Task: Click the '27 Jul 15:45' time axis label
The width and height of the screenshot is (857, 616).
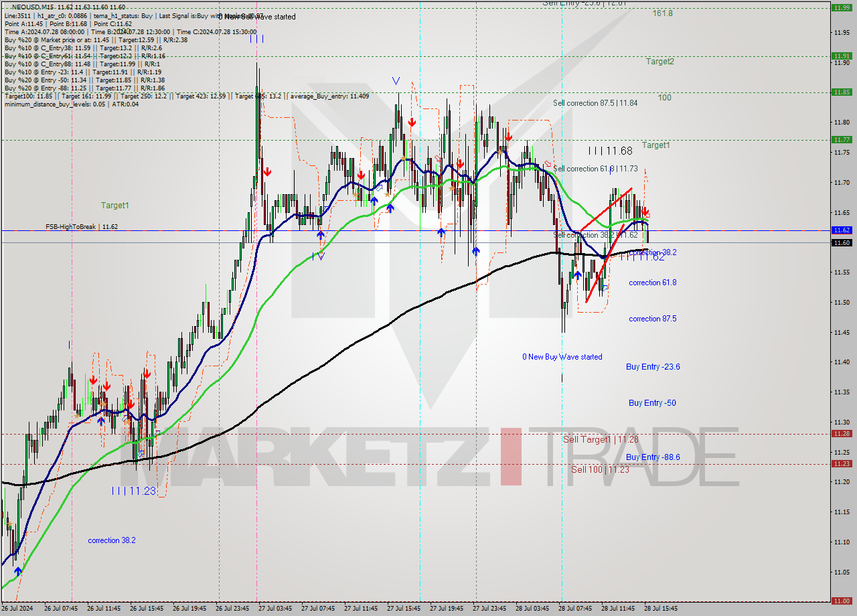Action: pos(404,609)
